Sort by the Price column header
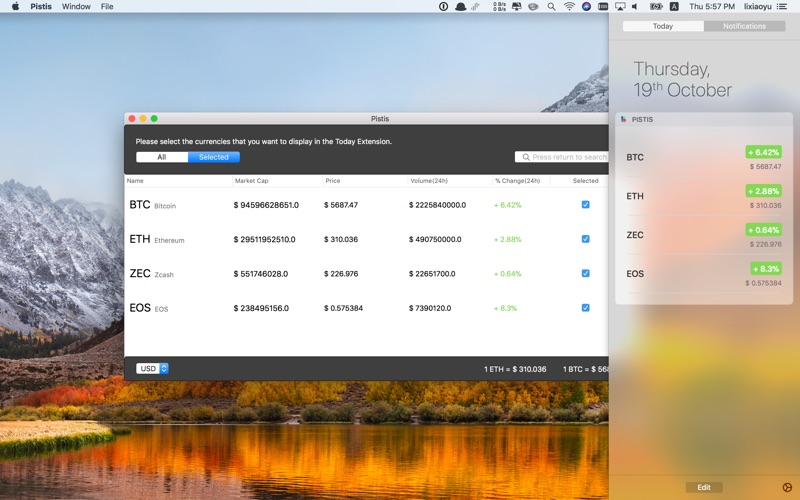Viewport: 800px width, 500px height. [333, 181]
